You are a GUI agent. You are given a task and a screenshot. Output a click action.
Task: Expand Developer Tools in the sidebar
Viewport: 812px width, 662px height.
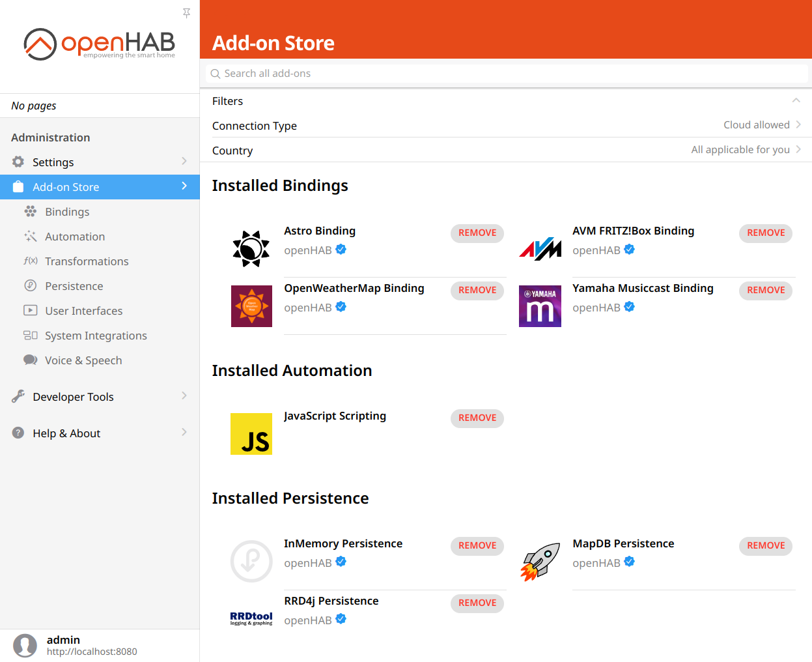[x=100, y=397]
